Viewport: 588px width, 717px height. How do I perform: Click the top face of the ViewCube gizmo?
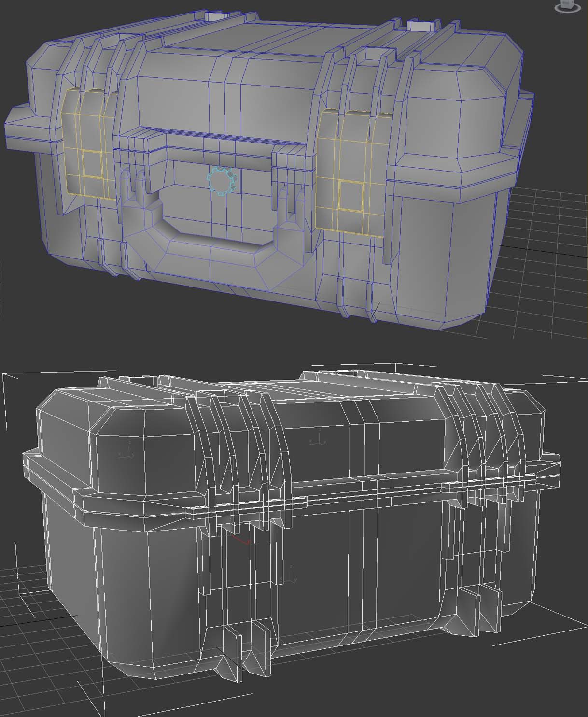(566, 2)
